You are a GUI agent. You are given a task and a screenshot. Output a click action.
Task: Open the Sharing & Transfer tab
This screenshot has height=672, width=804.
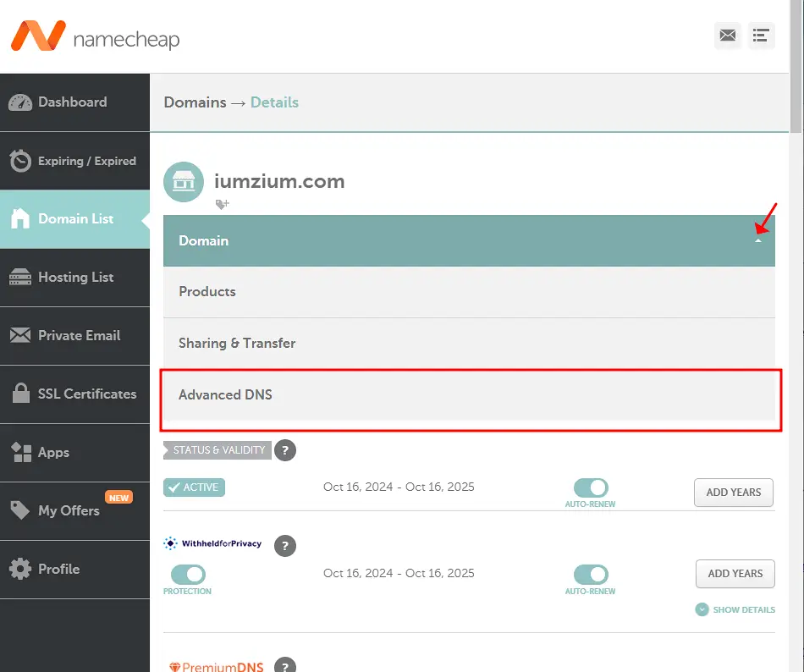pos(237,344)
